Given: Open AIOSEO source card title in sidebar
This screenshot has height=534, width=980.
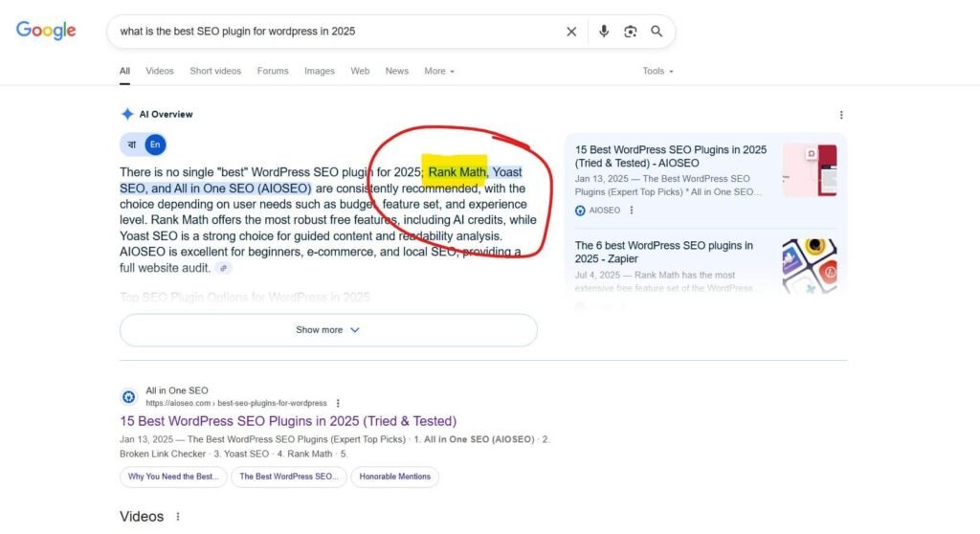Looking at the screenshot, I should coord(671,156).
